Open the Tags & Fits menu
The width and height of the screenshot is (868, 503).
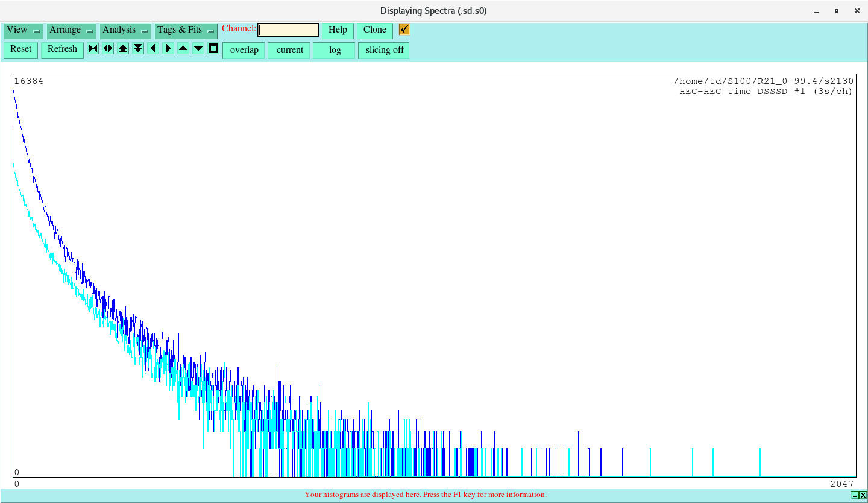pyautogui.click(x=186, y=30)
